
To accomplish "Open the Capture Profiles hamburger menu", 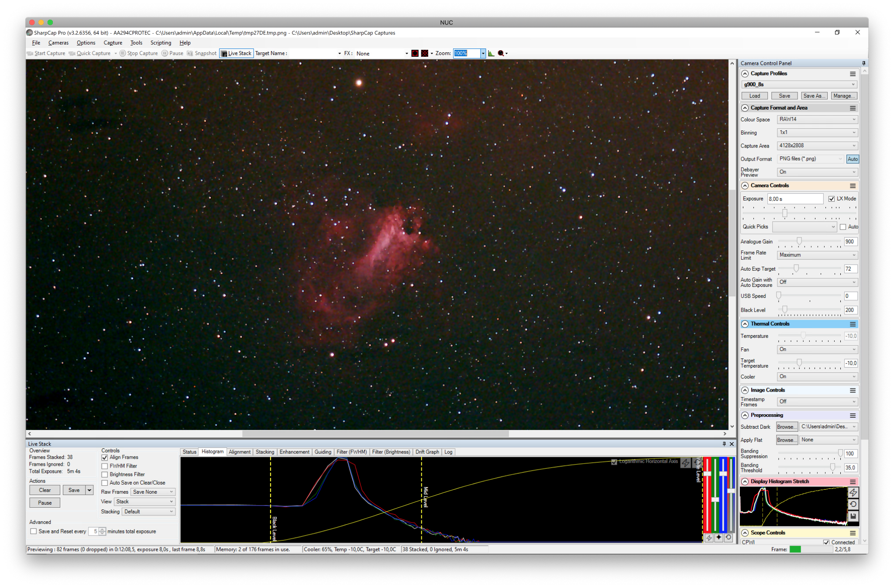I will 853,74.
